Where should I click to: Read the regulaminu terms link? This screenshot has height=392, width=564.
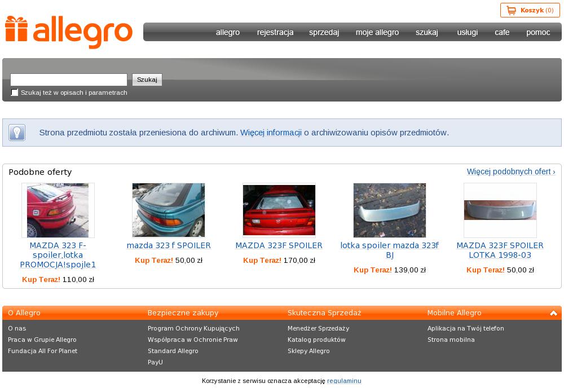pos(344,381)
